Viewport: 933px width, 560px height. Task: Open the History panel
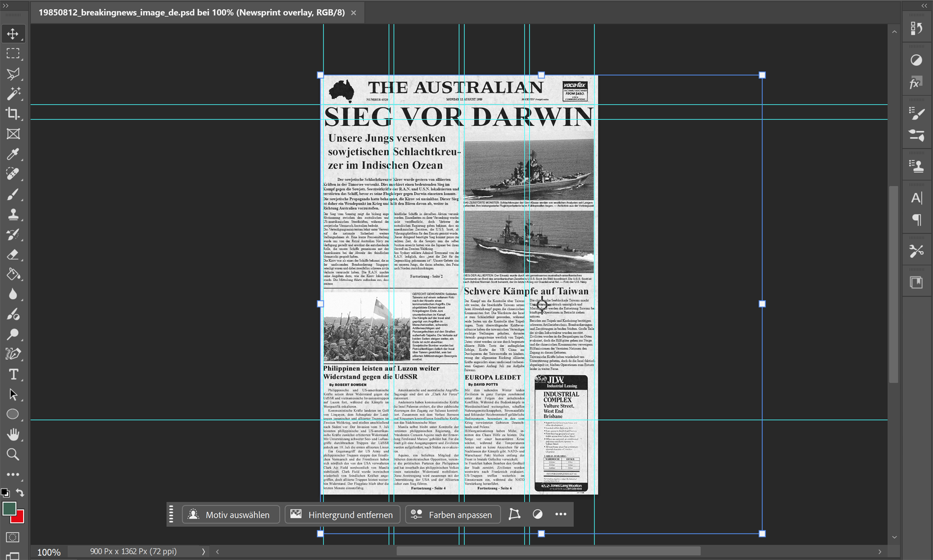[x=917, y=29]
